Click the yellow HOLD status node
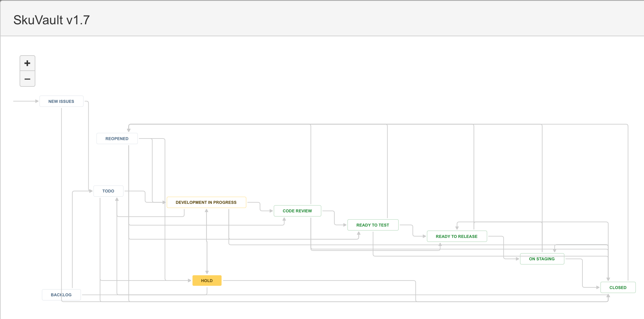 click(207, 280)
